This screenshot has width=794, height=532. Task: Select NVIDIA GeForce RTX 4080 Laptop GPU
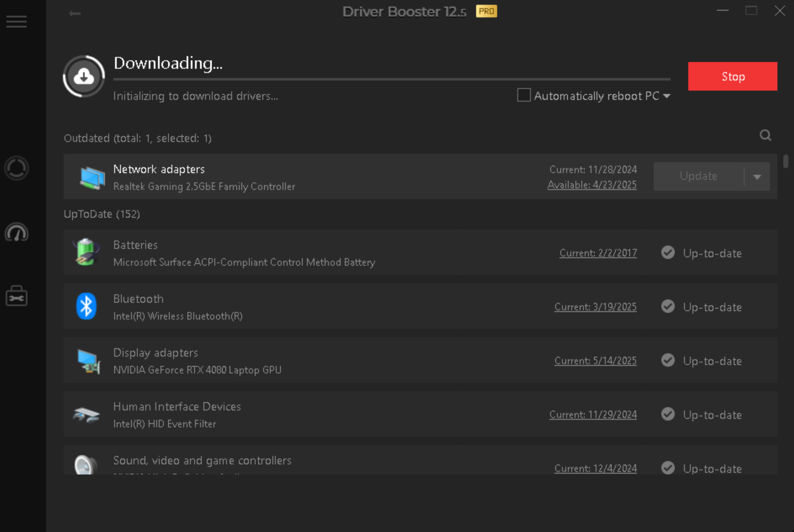(198, 370)
